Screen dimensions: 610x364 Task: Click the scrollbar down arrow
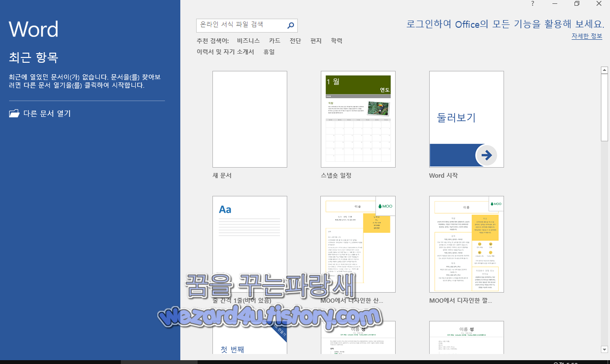(x=605, y=350)
